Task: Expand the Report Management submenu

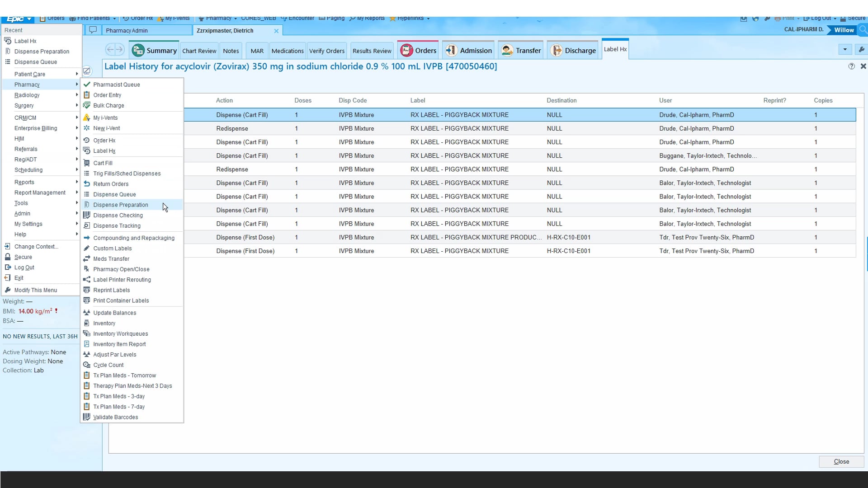Action: [x=41, y=192]
